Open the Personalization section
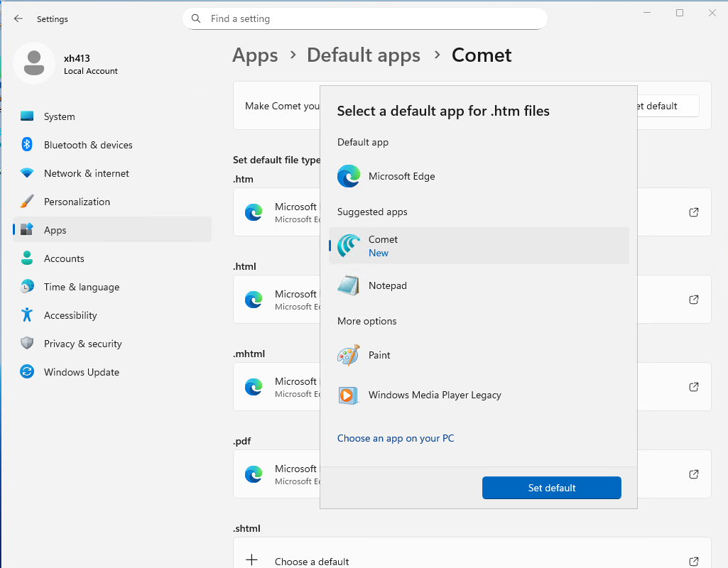 click(x=77, y=202)
